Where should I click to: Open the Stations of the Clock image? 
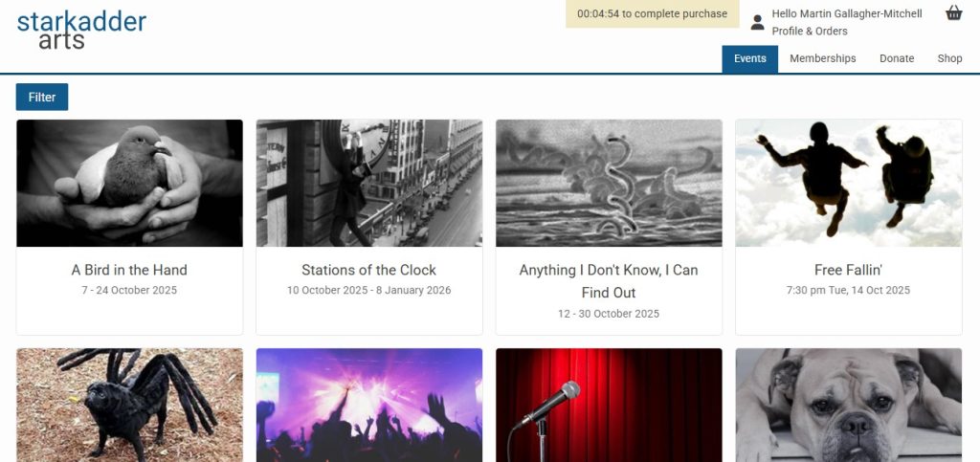tap(368, 183)
